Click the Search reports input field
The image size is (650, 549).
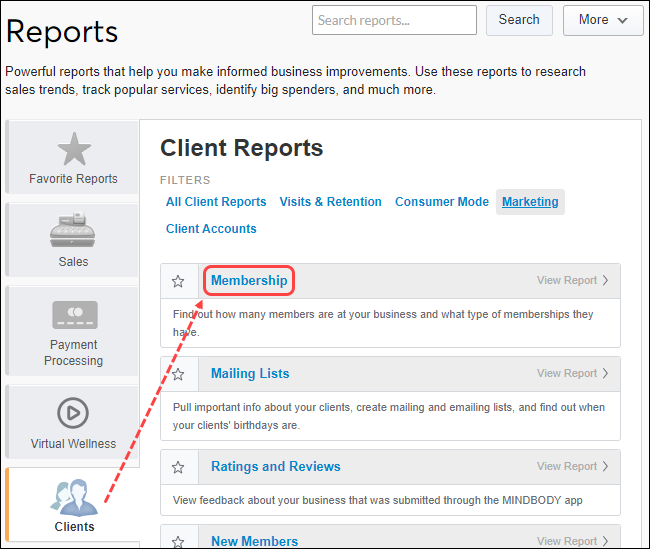pyautogui.click(x=394, y=20)
